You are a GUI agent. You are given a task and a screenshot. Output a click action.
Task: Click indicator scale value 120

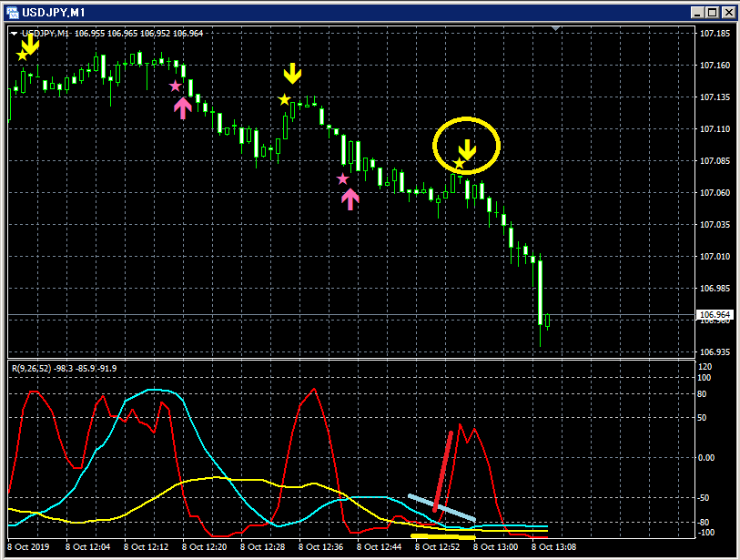705,367
